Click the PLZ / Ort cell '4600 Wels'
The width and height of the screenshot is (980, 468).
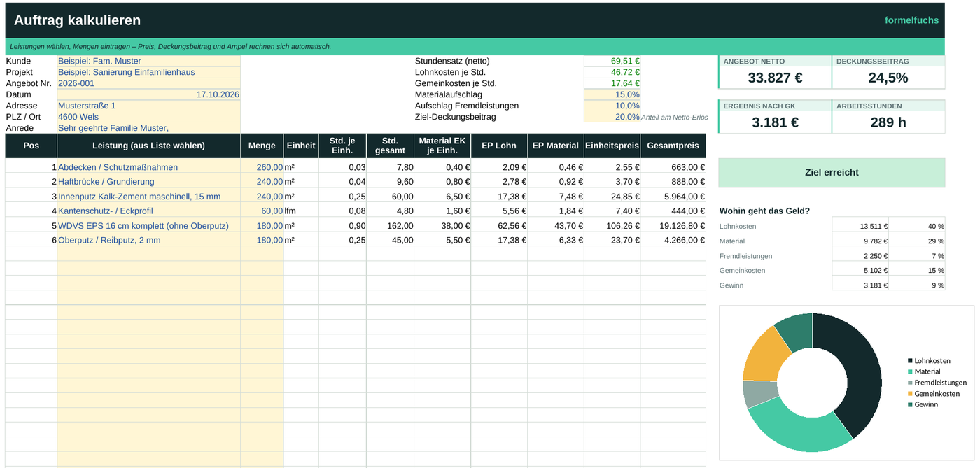click(148, 117)
